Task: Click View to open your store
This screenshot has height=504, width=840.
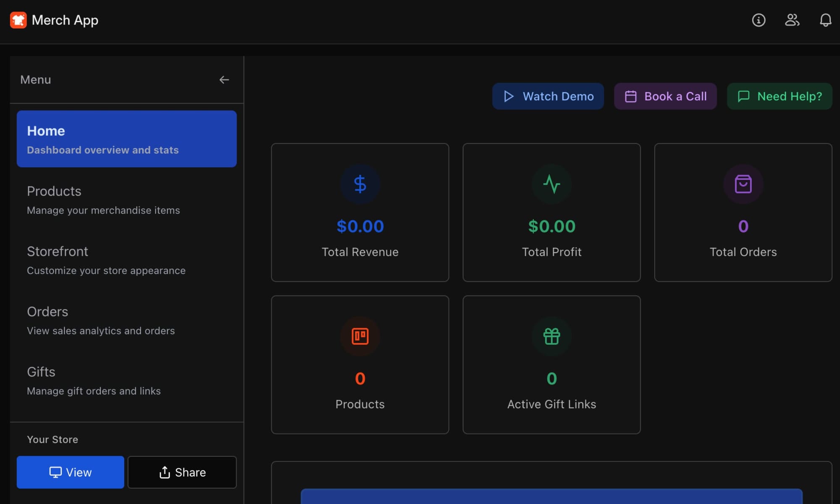Action: (70, 472)
